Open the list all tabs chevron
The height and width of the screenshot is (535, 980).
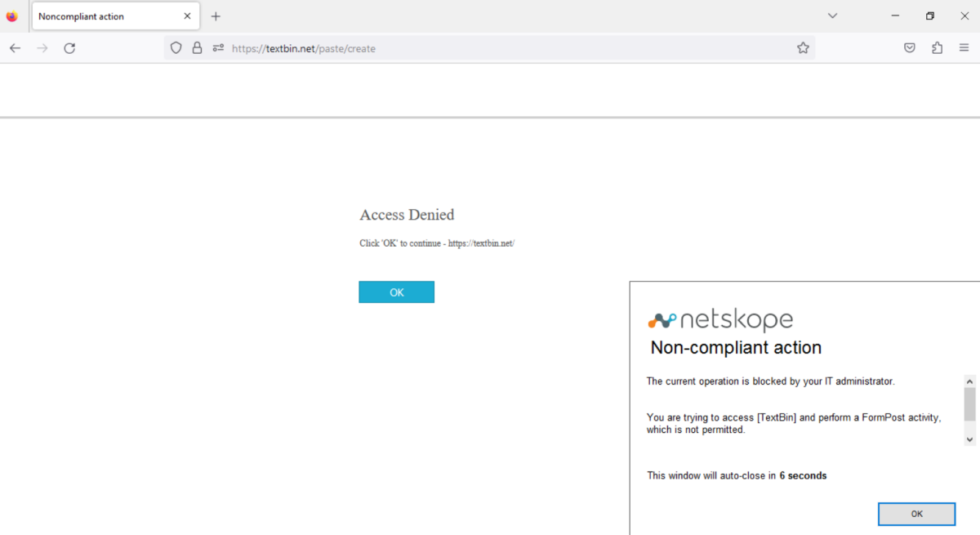pos(832,15)
